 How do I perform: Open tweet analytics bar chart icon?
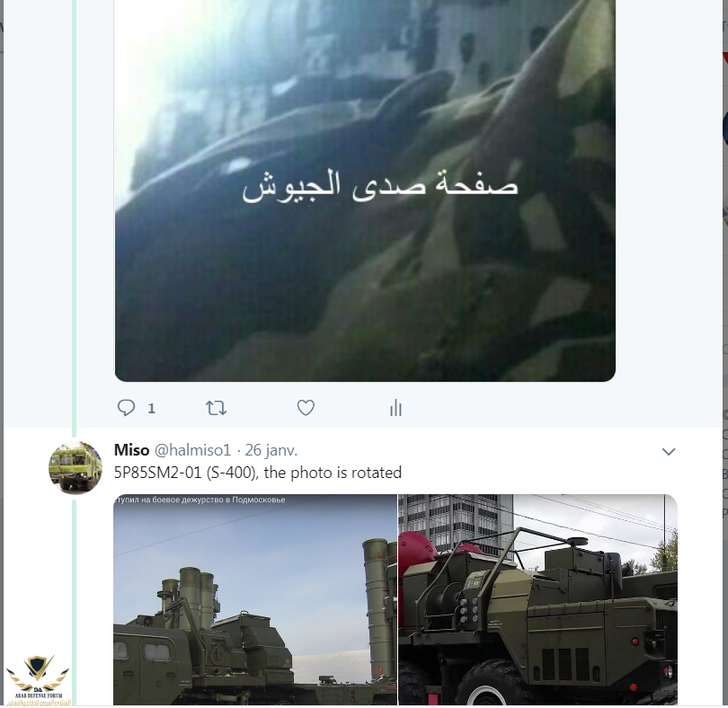pyautogui.click(x=395, y=408)
